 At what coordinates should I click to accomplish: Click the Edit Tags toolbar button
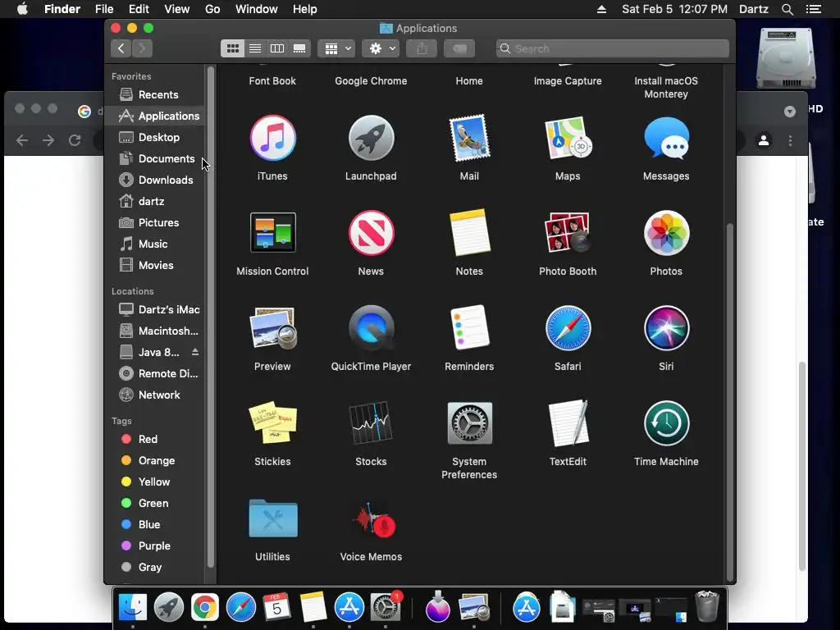click(459, 48)
